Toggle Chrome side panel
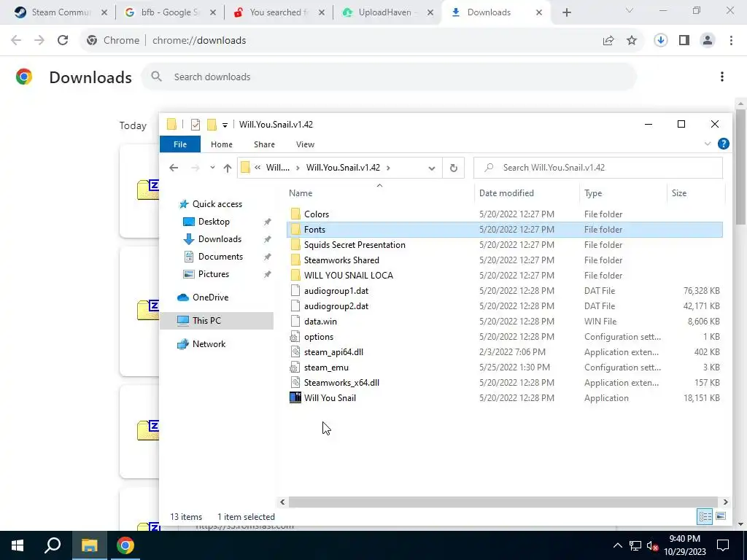This screenshot has height=560, width=747. coord(684,41)
